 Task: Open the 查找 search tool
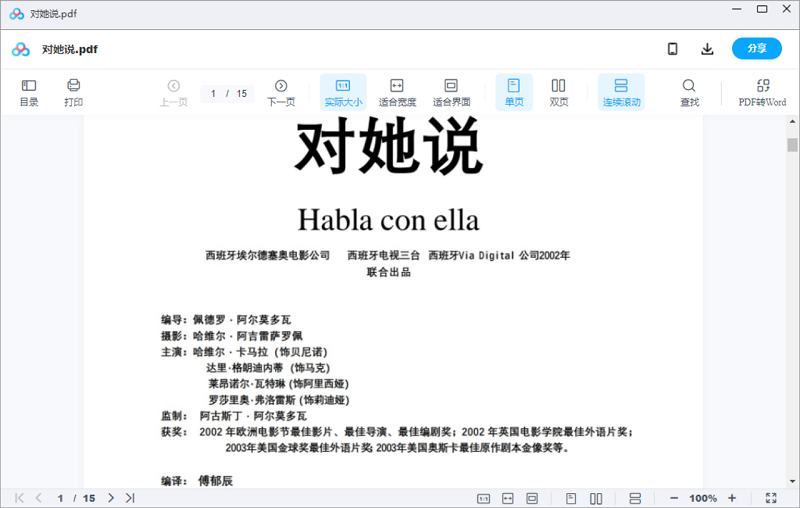(689, 92)
